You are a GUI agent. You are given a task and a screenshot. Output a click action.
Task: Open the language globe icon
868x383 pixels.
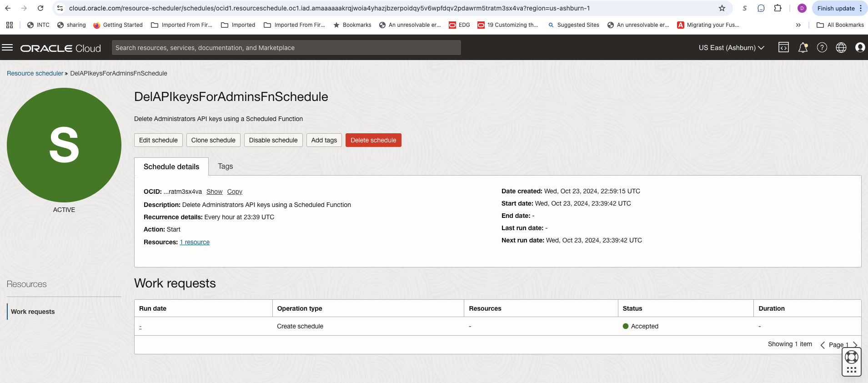(x=841, y=47)
